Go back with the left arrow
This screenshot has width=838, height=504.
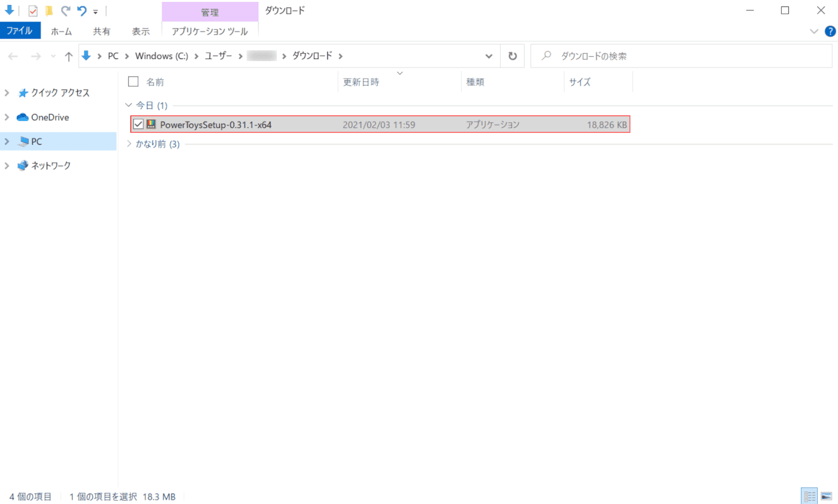[x=13, y=56]
